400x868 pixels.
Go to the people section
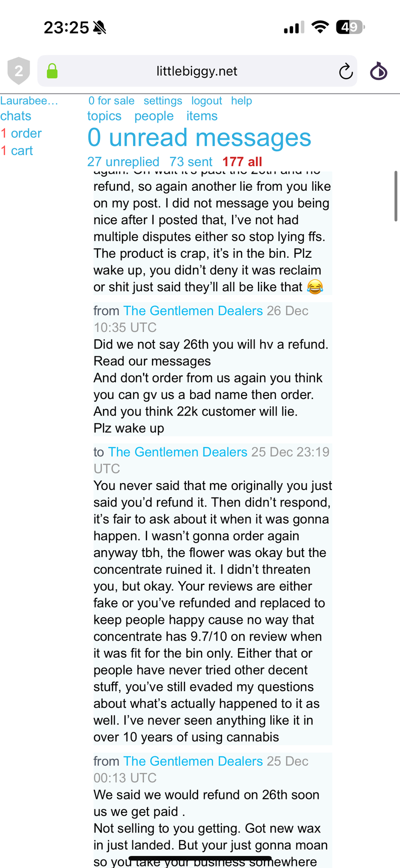[x=154, y=116]
